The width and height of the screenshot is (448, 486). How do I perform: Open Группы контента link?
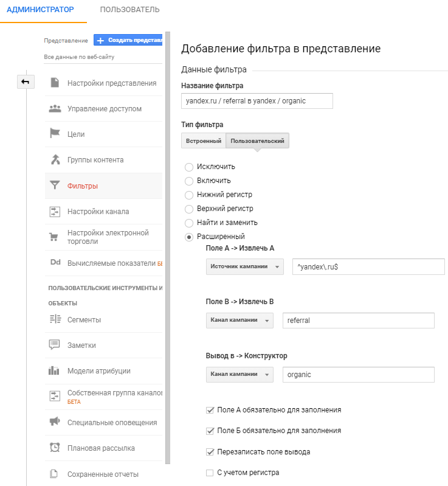tap(95, 160)
